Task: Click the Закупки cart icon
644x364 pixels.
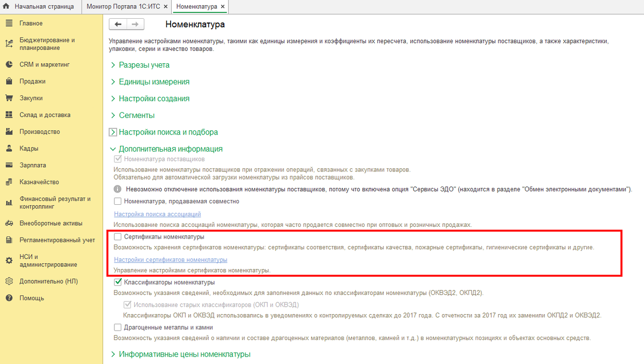Action: [x=9, y=98]
